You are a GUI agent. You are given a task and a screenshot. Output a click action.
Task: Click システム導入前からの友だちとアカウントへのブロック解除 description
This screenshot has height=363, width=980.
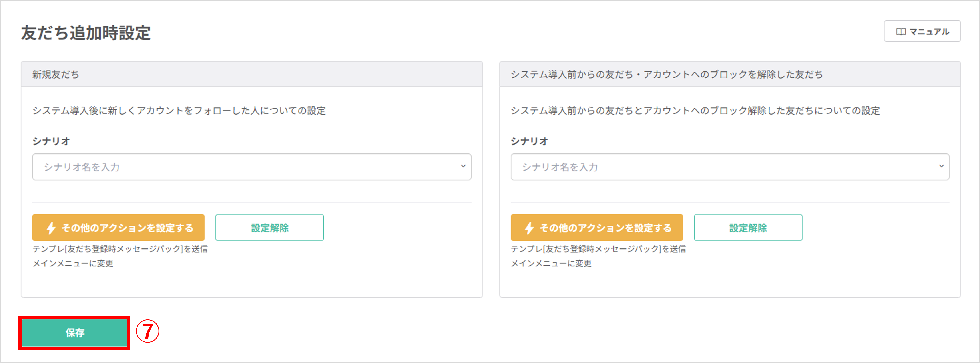coord(695,111)
